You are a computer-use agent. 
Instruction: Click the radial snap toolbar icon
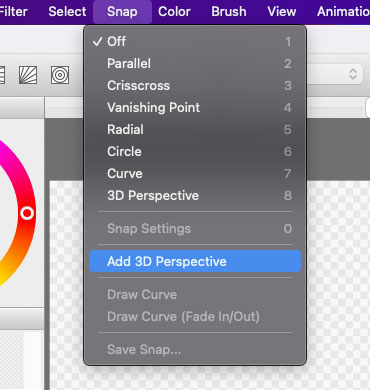click(28, 75)
